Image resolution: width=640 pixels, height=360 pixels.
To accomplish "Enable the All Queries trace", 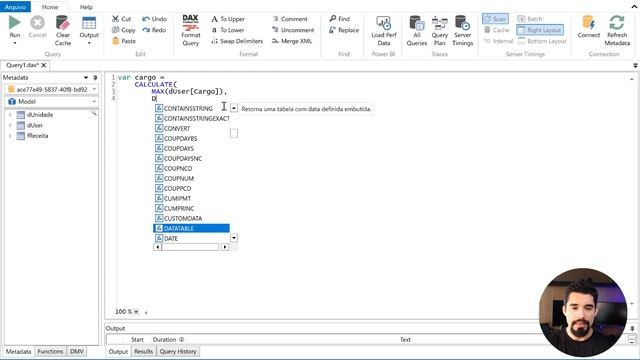I will tap(417, 31).
